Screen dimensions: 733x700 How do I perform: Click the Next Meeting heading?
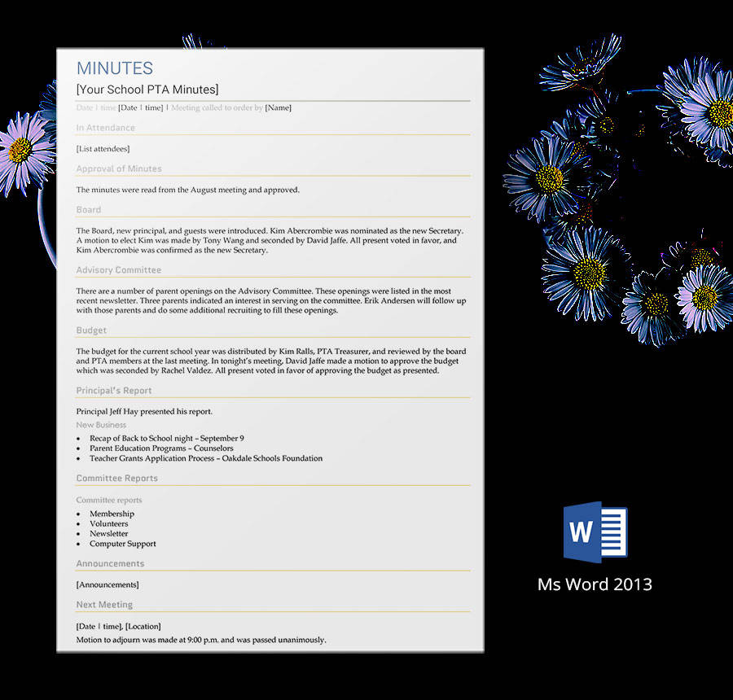pos(104,605)
